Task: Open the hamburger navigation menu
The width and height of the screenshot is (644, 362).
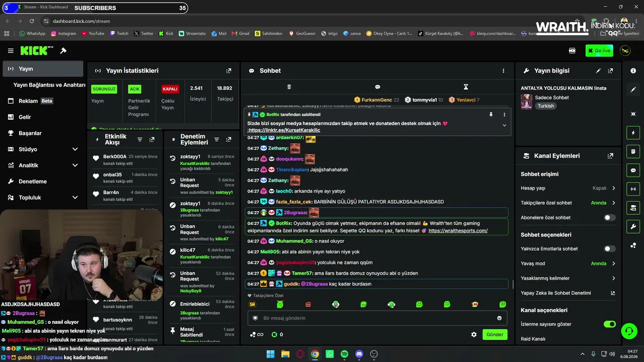Action: click(x=11, y=51)
